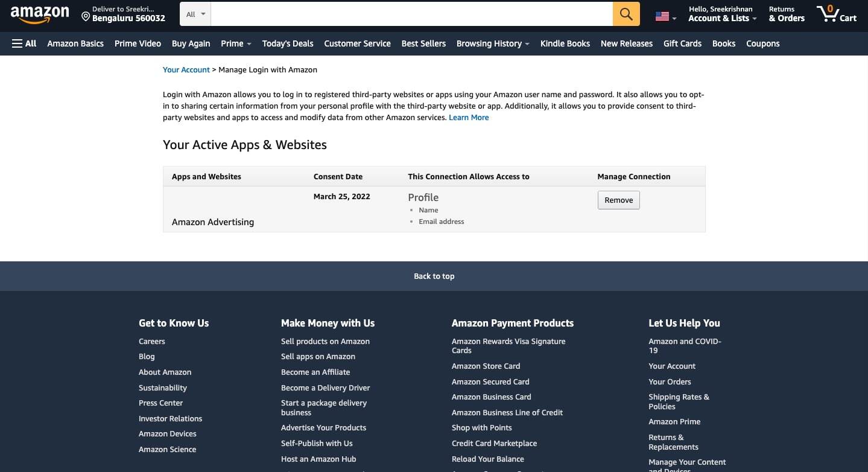Remove Amazon Advertising connection
868x472 pixels.
point(619,200)
